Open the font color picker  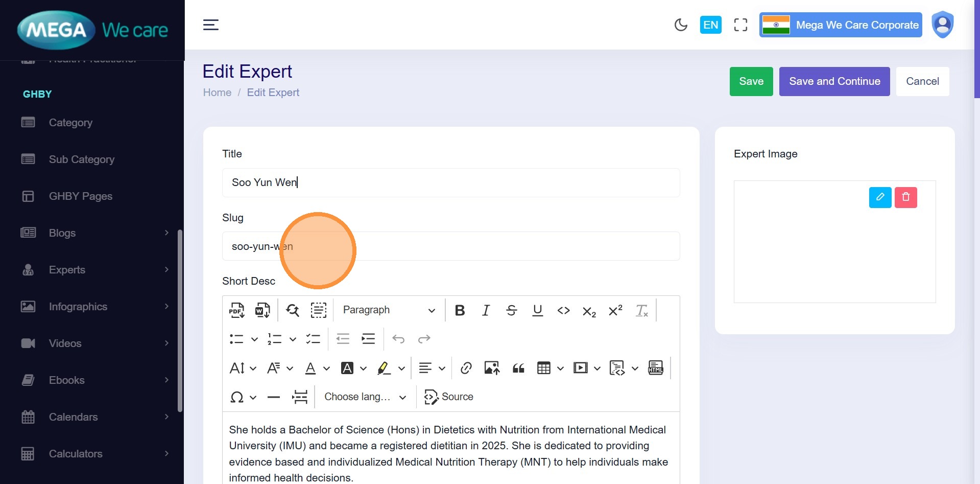pos(310,368)
